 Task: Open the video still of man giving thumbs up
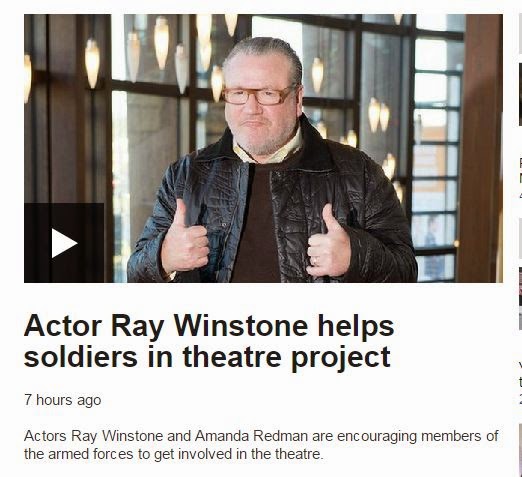[263, 148]
